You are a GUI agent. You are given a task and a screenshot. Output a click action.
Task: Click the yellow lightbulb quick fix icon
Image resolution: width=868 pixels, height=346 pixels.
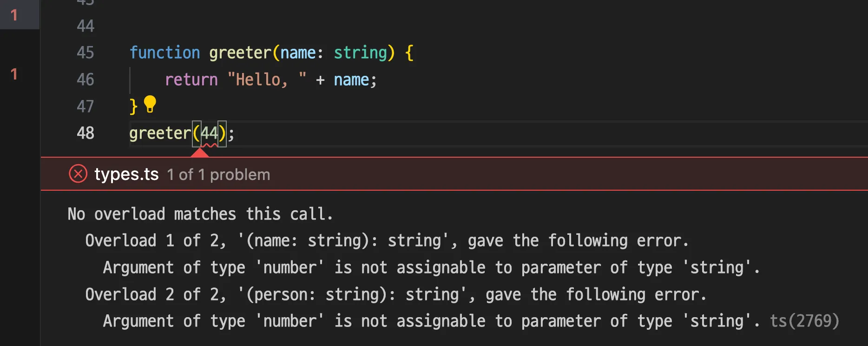tap(150, 104)
